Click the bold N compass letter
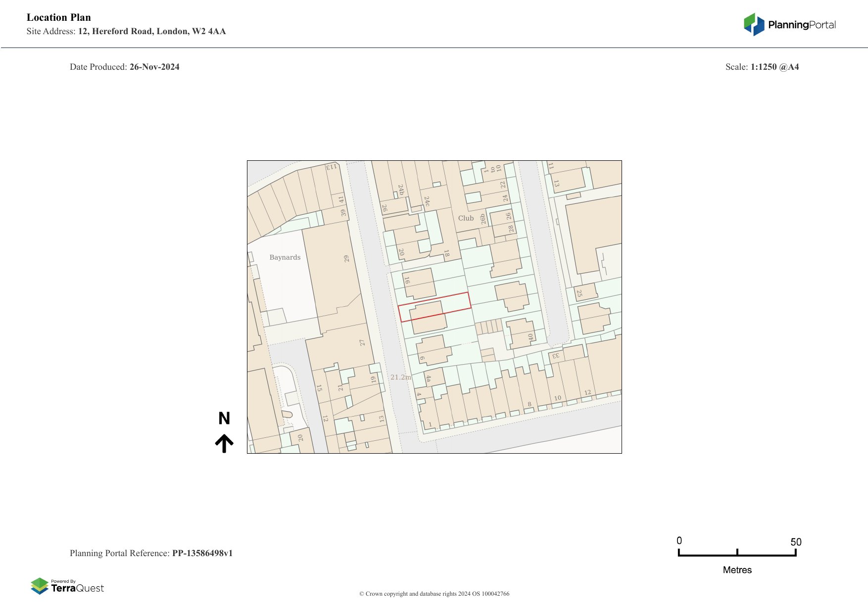 [224, 419]
